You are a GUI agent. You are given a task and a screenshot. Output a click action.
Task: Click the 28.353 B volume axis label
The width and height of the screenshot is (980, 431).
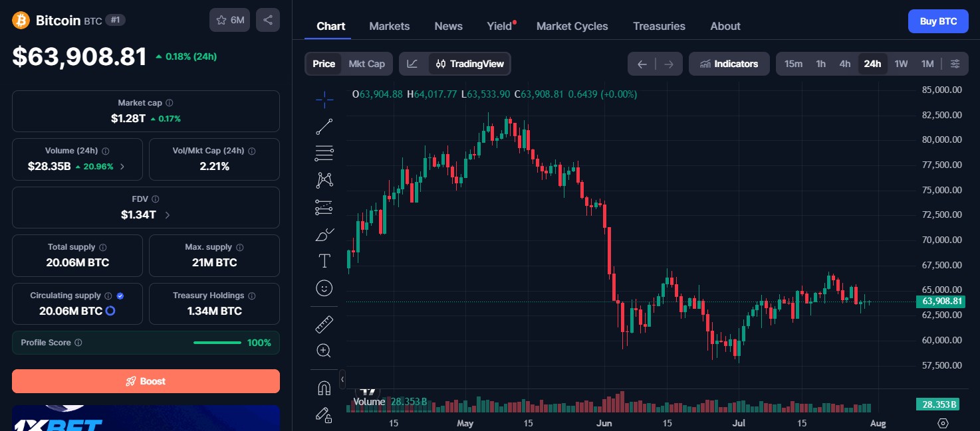[x=937, y=404]
